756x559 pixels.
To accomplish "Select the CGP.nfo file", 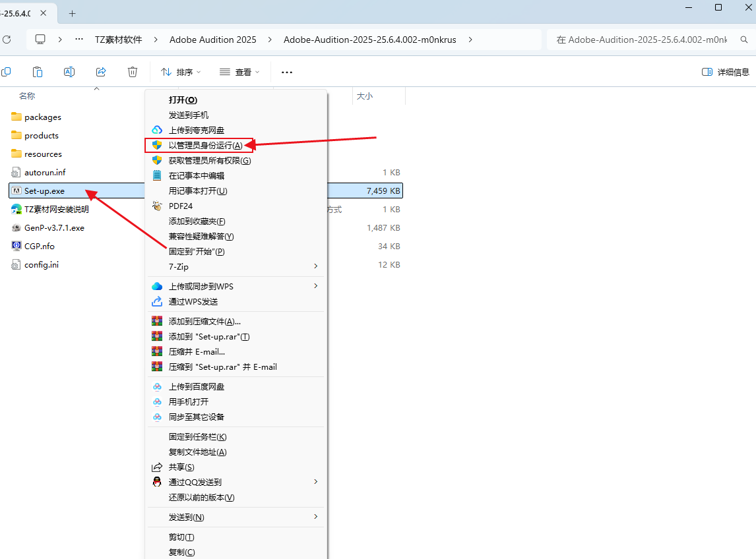I will point(33,247).
